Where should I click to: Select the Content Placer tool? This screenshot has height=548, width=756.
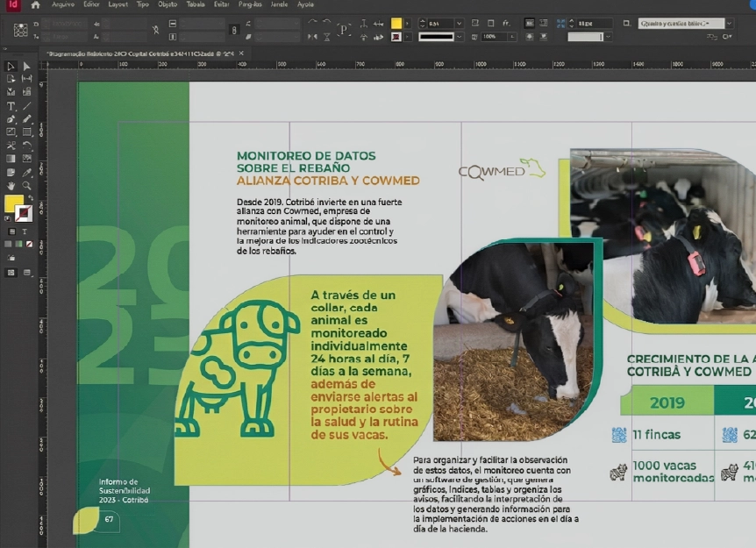tap(26, 91)
